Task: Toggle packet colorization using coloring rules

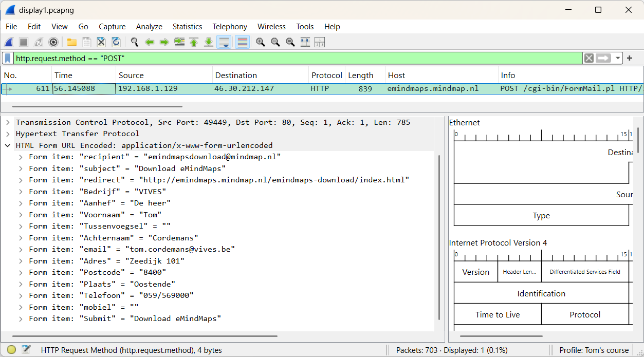Action: [243, 42]
